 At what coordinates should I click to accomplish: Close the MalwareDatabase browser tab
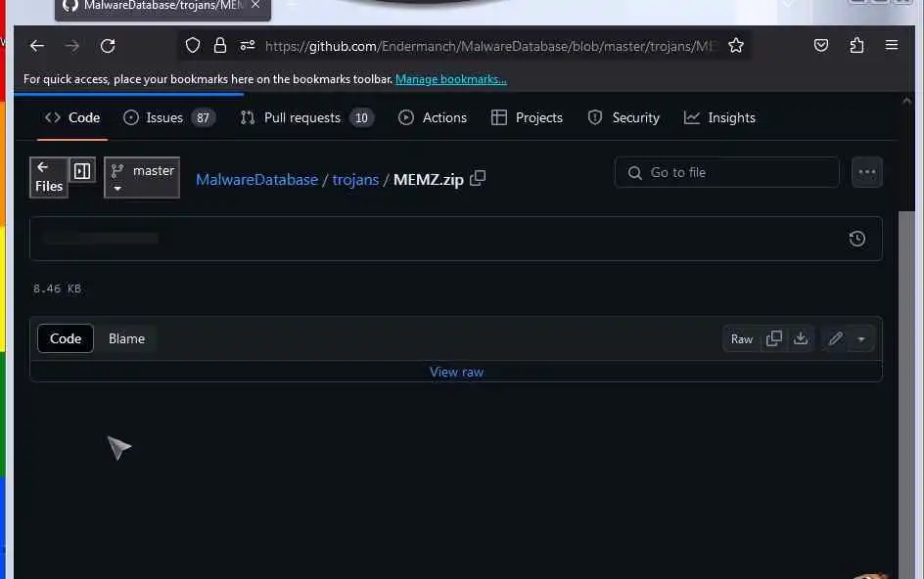[255, 5]
